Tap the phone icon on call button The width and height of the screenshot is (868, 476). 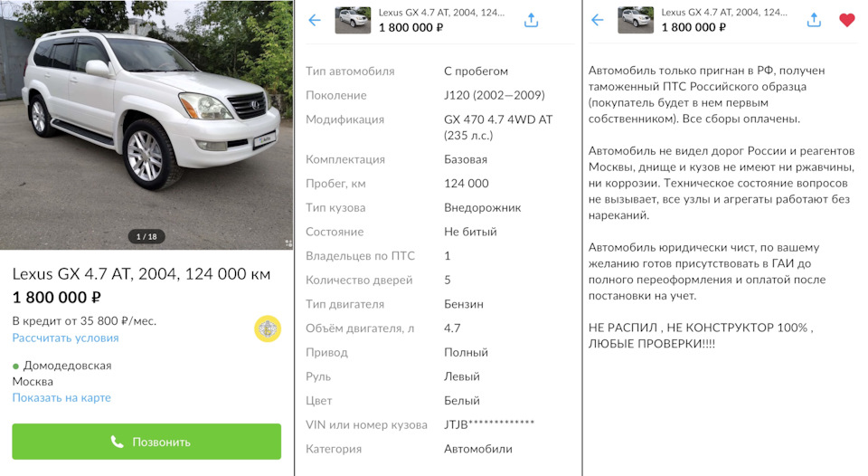(x=117, y=442)
